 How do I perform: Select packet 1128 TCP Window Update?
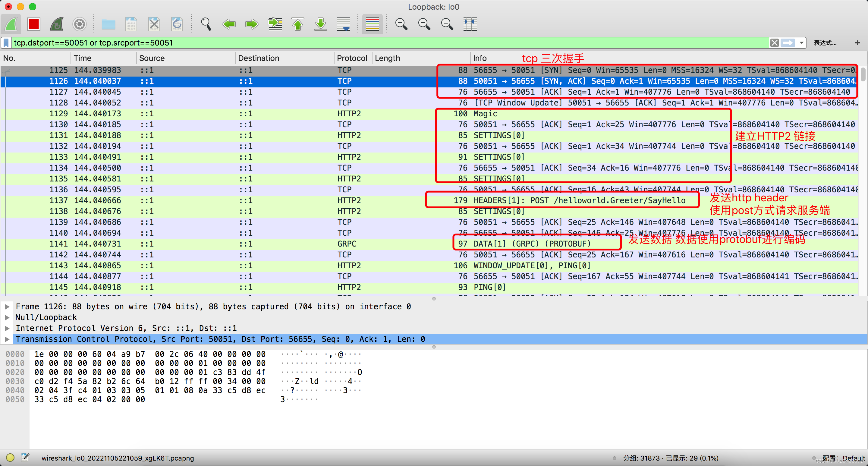[x=429, y=103]
